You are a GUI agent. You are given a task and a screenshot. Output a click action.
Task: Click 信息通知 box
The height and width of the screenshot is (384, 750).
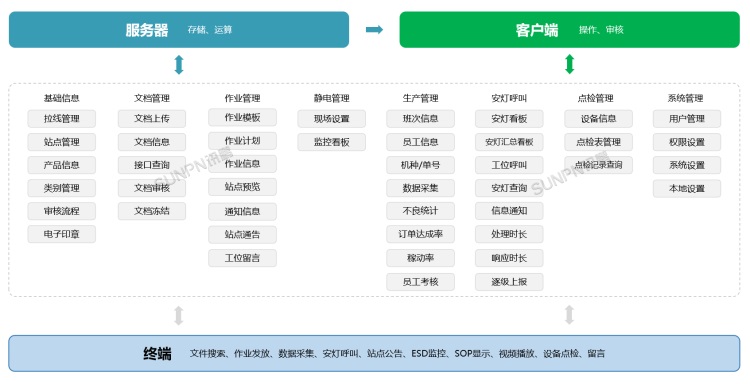[x=509, y=211]
